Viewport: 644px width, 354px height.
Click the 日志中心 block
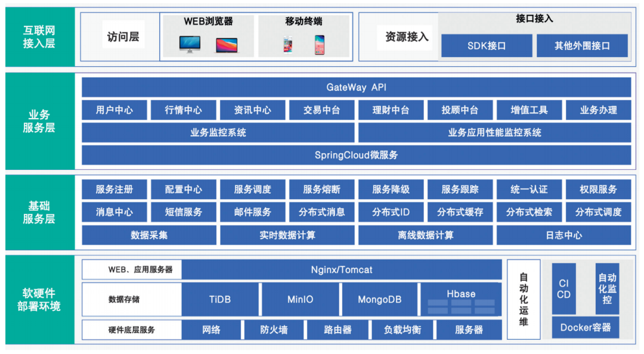coord(563,235)
